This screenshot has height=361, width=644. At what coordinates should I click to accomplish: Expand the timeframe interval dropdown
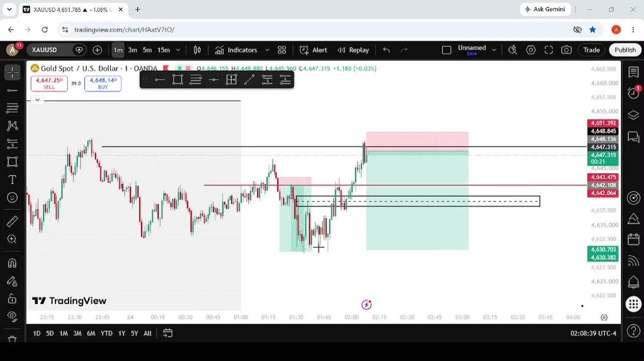click(x=178, y=50)
